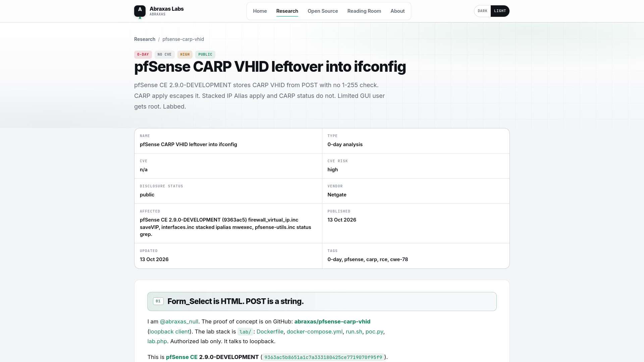Click the Disclosure Status value 'public'
The width and height of the screenshot is (644, 362).
coord(147,195)
